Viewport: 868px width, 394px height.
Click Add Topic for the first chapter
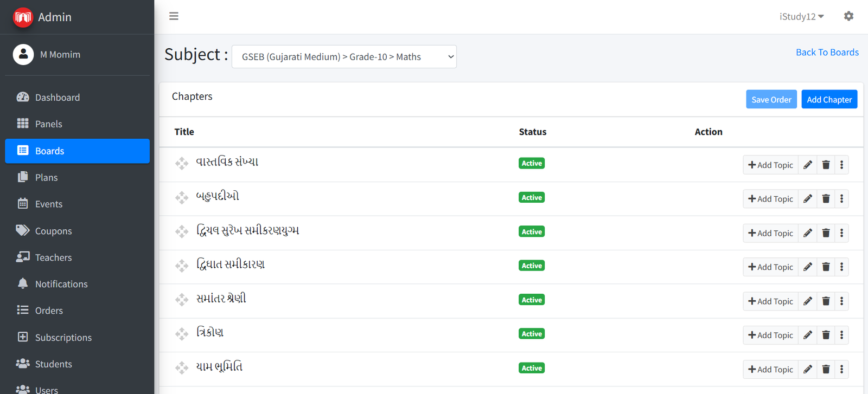tap(770, 165)
